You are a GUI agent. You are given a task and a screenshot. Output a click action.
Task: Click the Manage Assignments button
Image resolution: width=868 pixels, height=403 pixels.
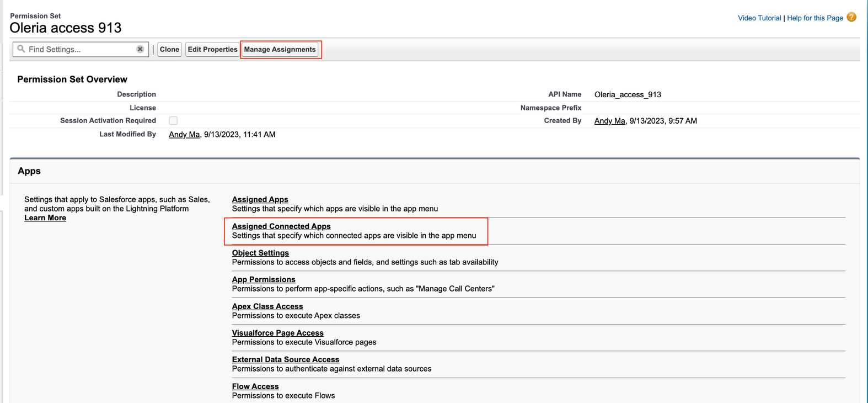(280, 49)
